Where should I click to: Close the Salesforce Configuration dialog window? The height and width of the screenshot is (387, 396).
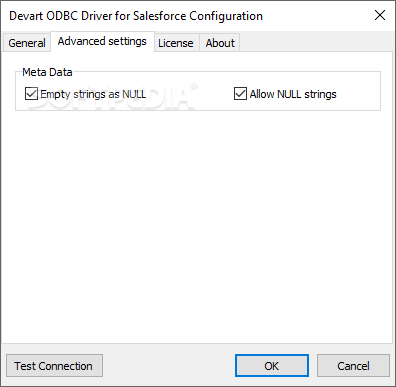[x=380, y=15]
